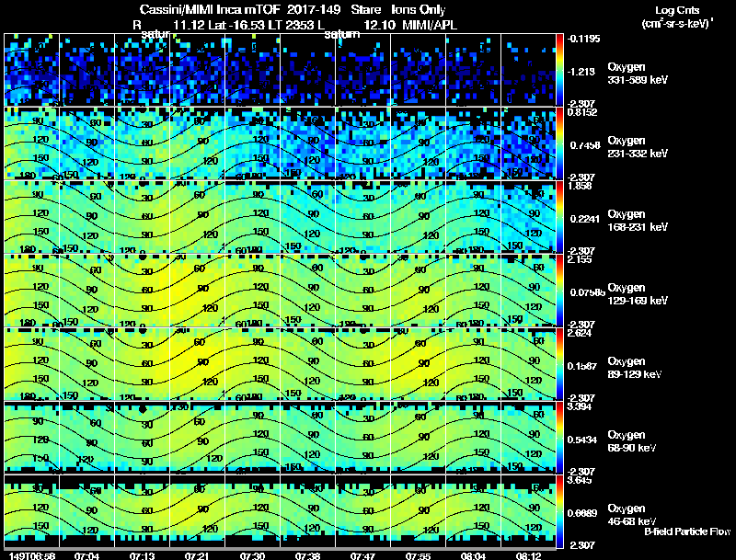
Task: Click the black Saturn dot in the 68-90 keV panel
Action: pos(143,409)
